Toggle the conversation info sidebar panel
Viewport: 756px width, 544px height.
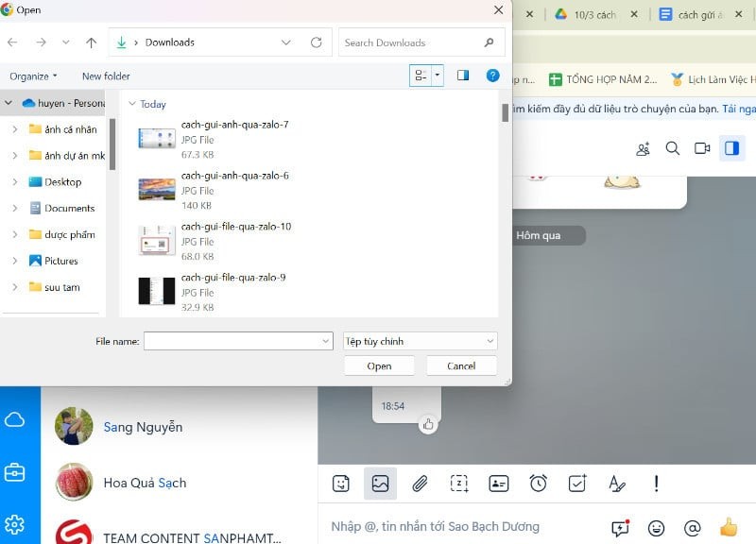[x=732, y=148]
